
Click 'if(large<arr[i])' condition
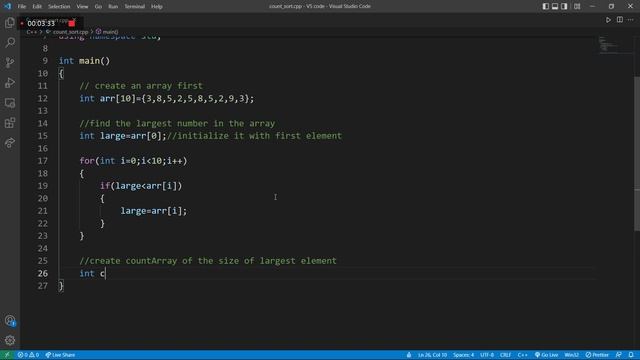tap(141, 186)
